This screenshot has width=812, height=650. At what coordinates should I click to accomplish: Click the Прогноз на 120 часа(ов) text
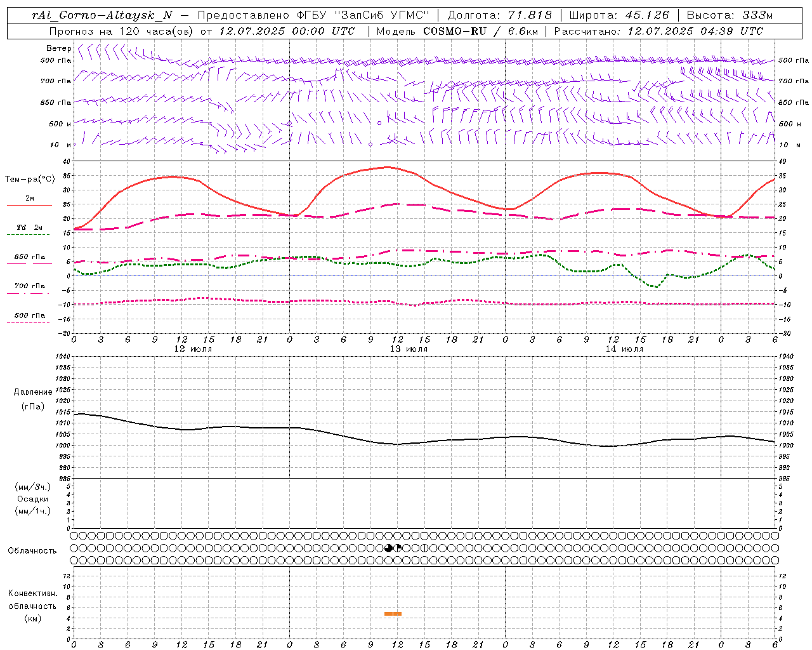click(x=122, y=31)
